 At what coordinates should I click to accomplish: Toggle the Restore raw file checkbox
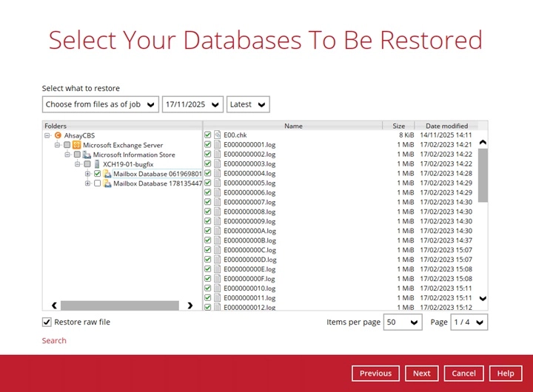click(x=47, y=322)
